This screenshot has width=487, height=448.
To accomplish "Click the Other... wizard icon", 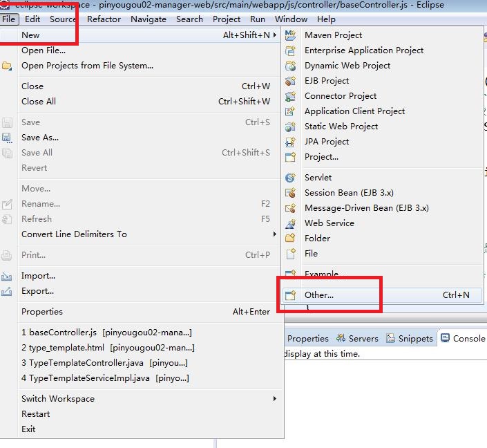I will [x=290, y=295].
